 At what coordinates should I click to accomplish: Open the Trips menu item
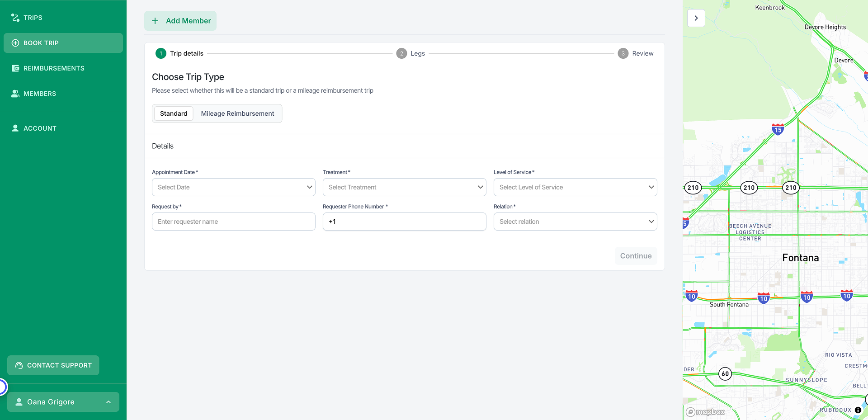click(63, 18)
